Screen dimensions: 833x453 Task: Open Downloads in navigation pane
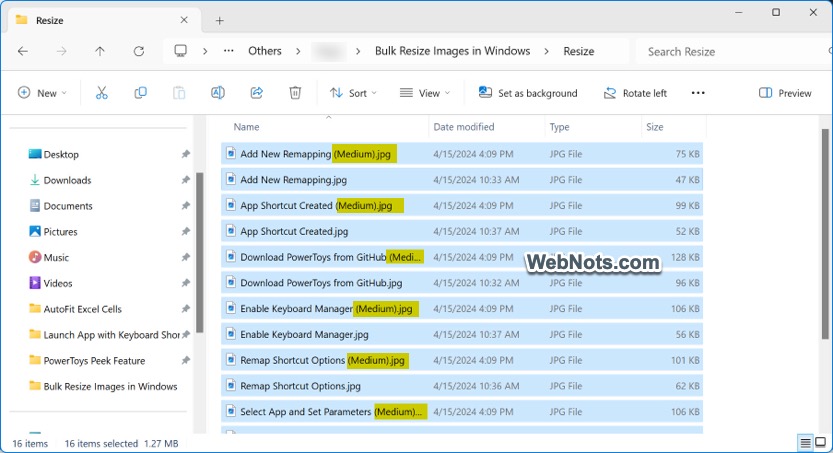[67, 181]
